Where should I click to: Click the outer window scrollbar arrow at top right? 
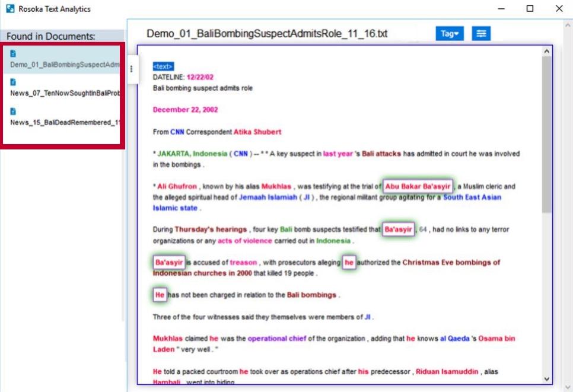tap(568, 26)
